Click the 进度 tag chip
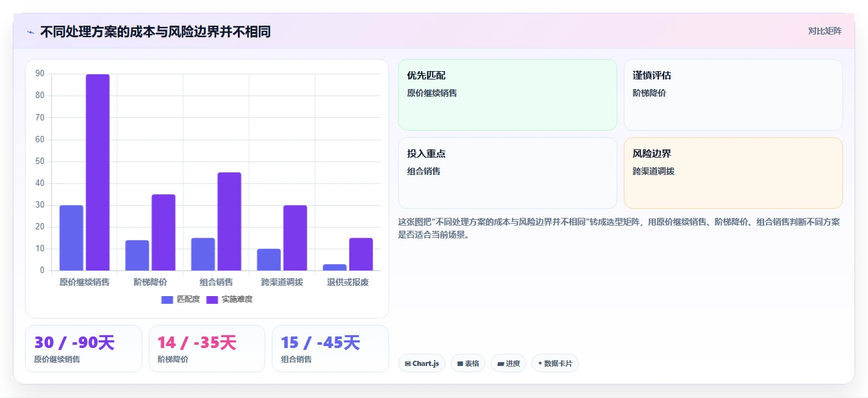 pyautogui.click(x=508, y=363)
